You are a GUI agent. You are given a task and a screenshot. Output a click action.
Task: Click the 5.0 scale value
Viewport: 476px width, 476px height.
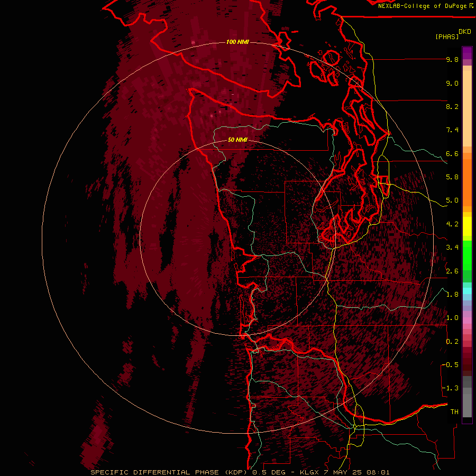pos(452,200)
